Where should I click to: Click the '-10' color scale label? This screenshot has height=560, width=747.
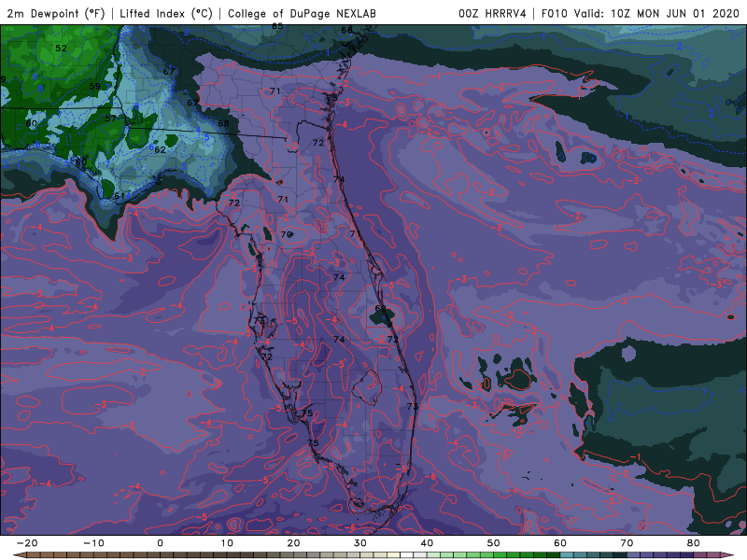93,543
